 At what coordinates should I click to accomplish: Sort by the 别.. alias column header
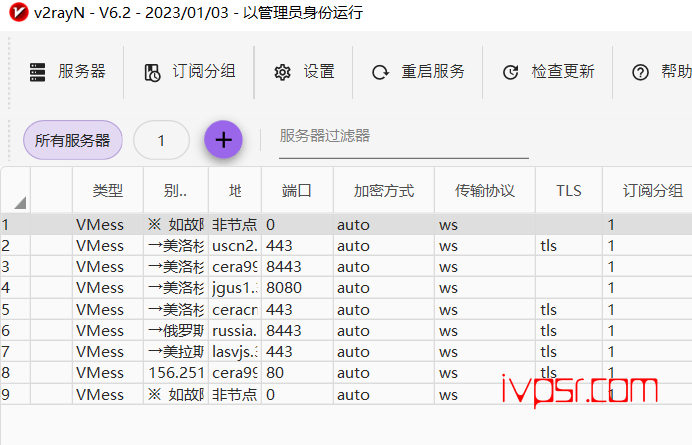pos(176,191)
